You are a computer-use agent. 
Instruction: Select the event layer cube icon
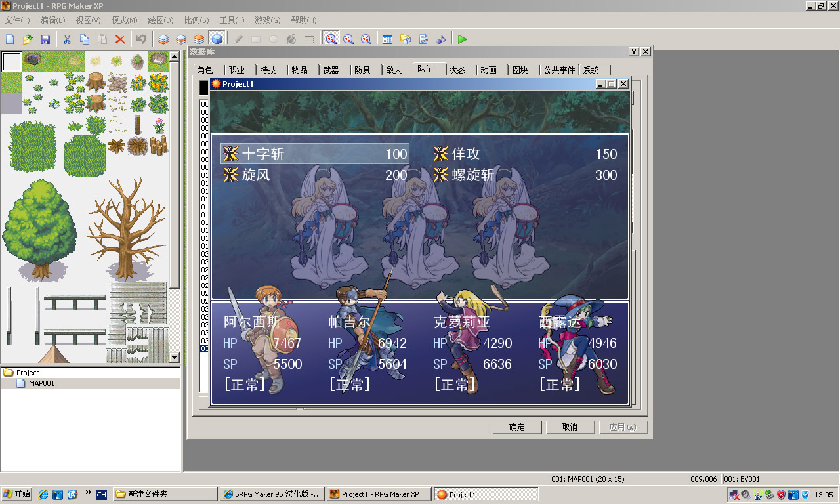[217, 39]
